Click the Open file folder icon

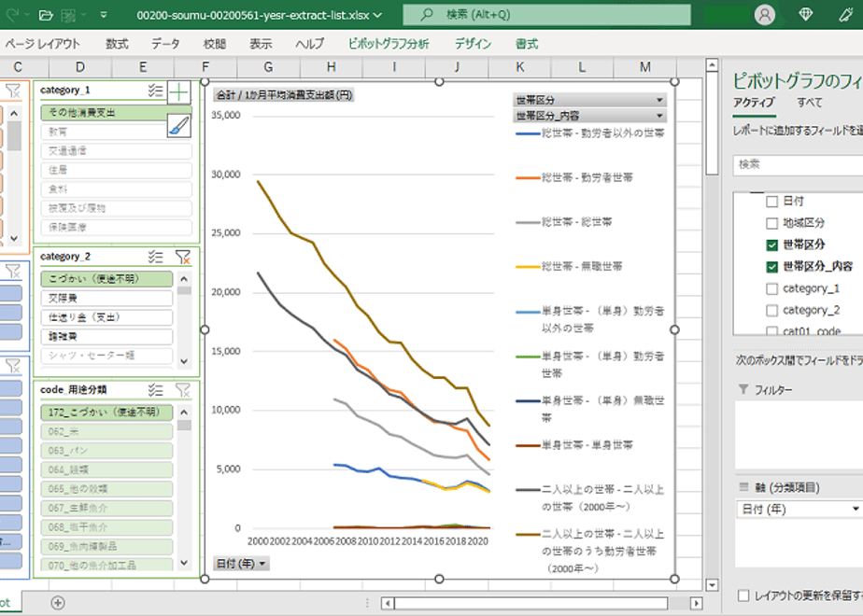click(47, 15)
